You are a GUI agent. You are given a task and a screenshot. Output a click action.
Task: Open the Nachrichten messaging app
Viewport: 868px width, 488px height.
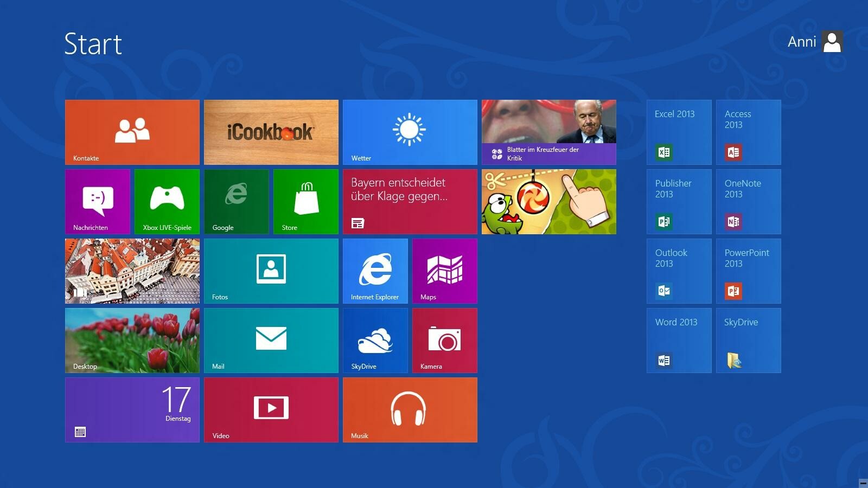pyautogui.click(x=97, y=201)
